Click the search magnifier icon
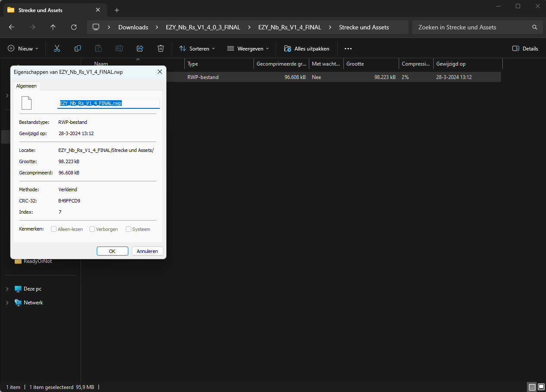This screenshot has width=546, height=392. tap(535, 27)
